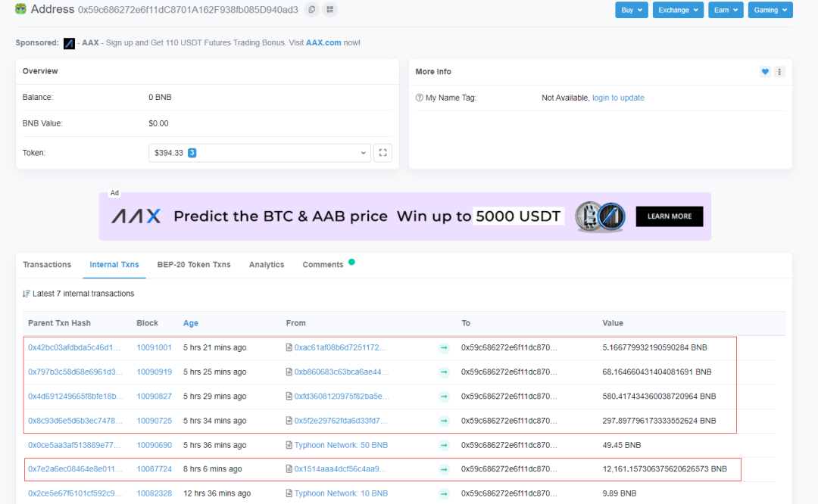Screen dimensions: 818x504
Task: Click green arrow in the 9.89 BNB row
Action: (x=444, y=493)
